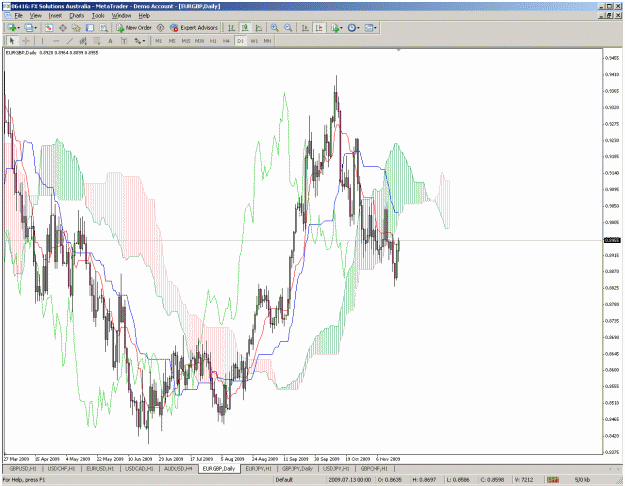Set timeframe to M1

158,41
